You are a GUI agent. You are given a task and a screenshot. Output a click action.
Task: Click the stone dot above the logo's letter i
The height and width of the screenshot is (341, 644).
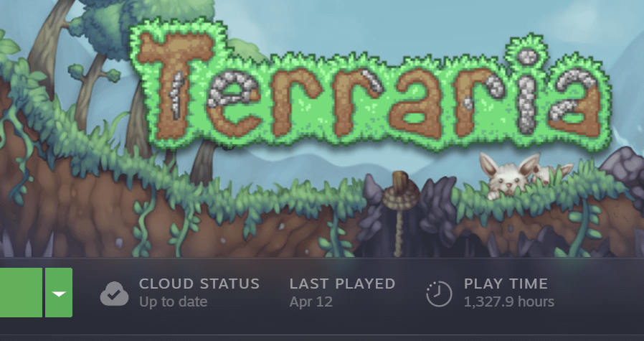[x=527, y=56]
